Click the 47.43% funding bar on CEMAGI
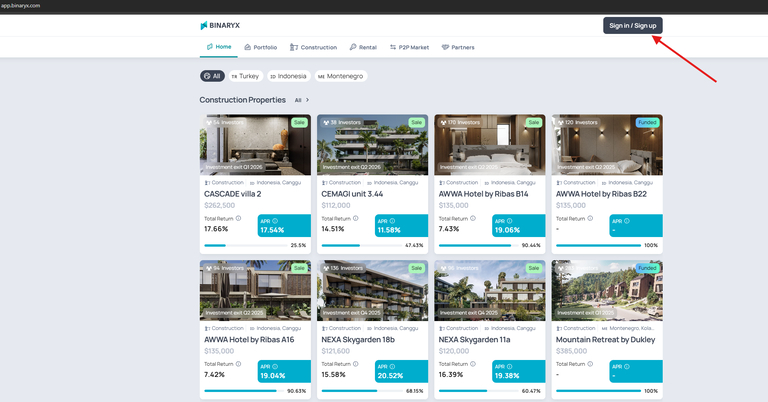This screenshot has width=768, height=402. tap(362, 245)
